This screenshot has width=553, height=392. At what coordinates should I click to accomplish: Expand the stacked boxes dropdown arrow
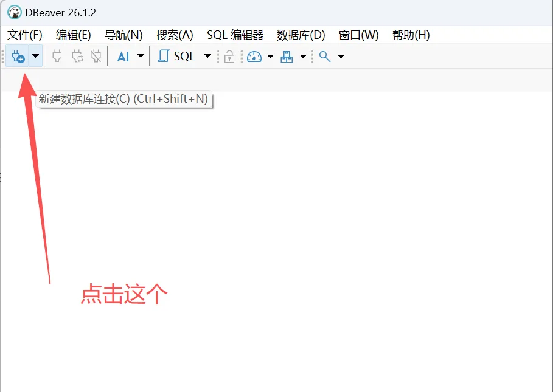point(303,56)
